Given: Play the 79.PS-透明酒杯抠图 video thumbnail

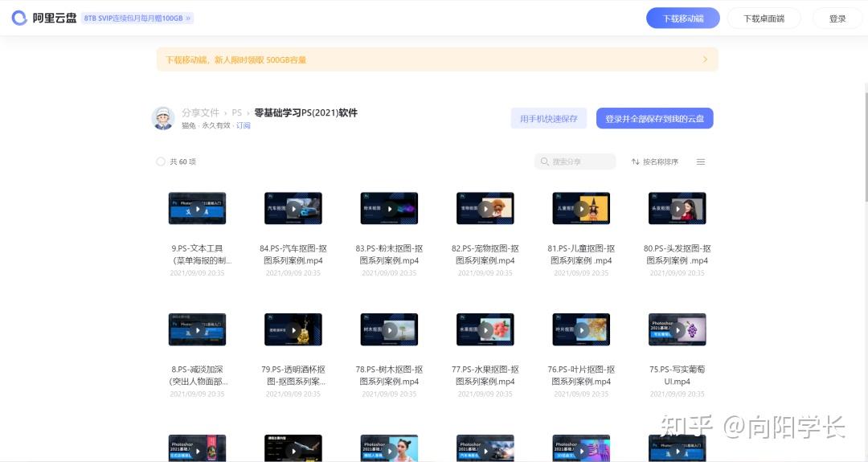Looking at the screenshot, I should [293, 329].
